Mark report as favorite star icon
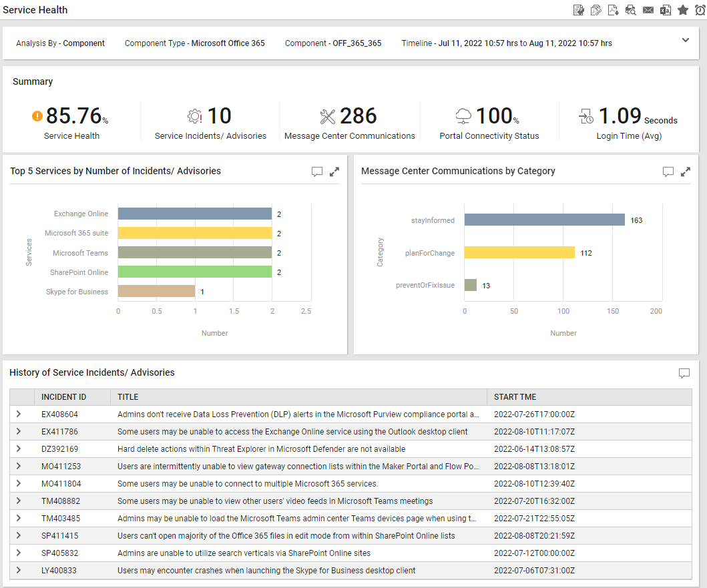 click(683, 10)
